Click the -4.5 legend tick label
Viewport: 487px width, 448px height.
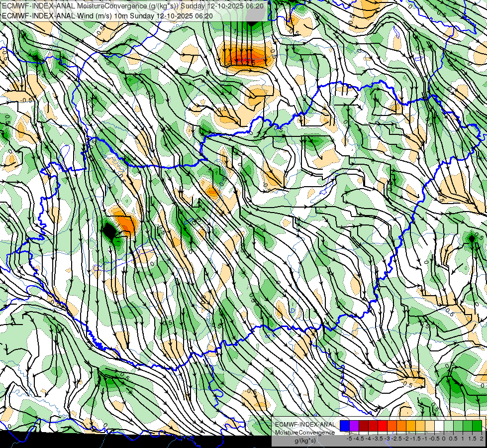pos(359,439)
